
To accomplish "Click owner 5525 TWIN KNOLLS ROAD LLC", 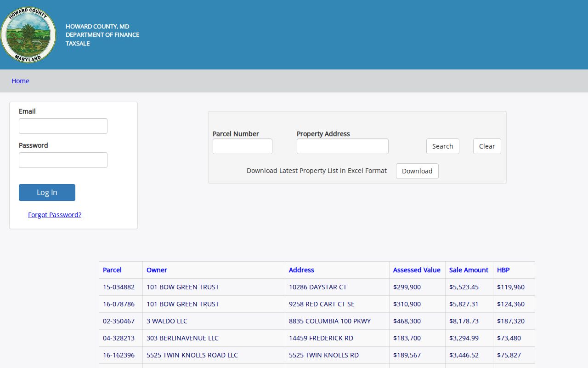I will coord(192,355).
